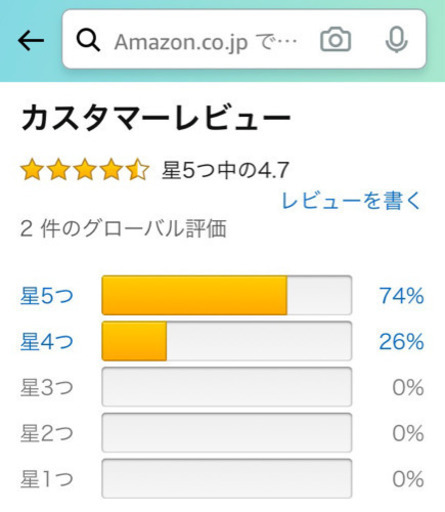Select the 星5つ rating link

[47, 295]
